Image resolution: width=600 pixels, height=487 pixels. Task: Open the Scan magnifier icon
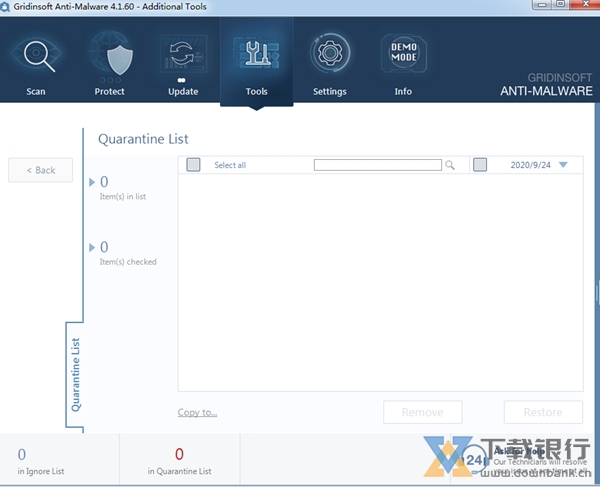pos(37,55)
